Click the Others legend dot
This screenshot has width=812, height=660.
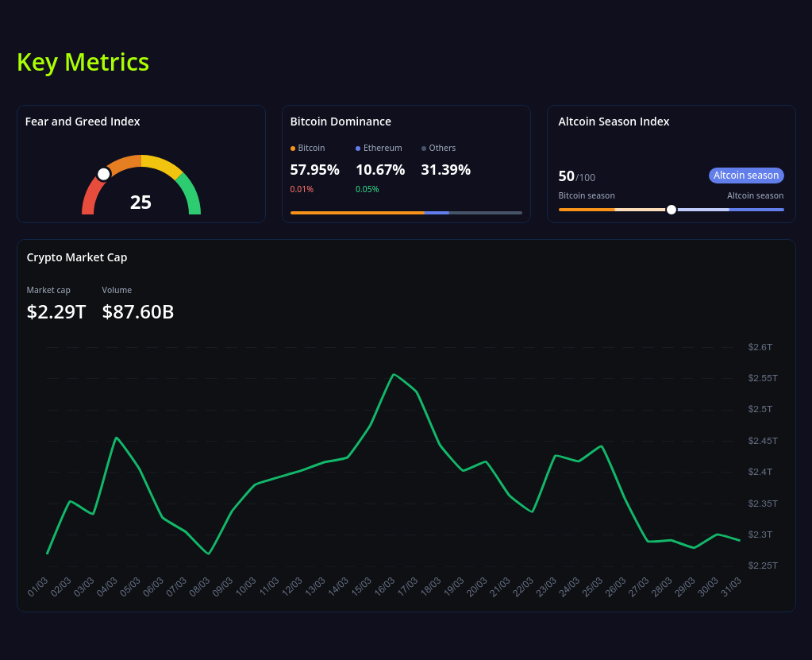coord(425,148)
